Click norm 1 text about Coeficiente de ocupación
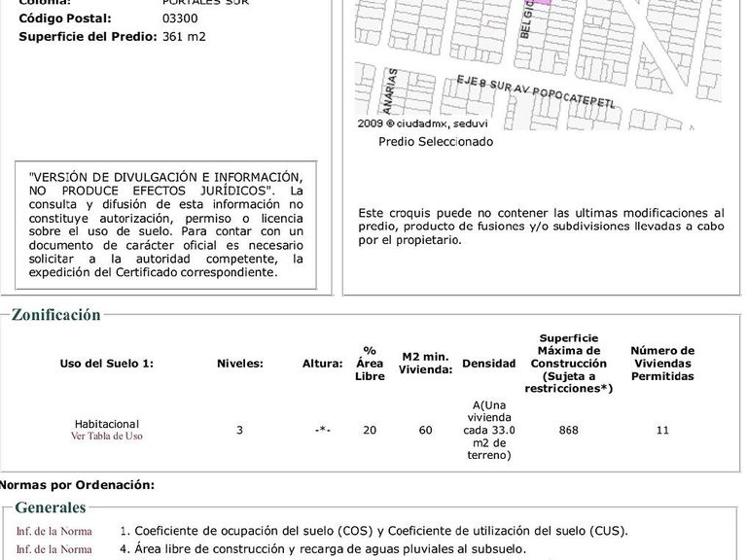 coord(373,531)
